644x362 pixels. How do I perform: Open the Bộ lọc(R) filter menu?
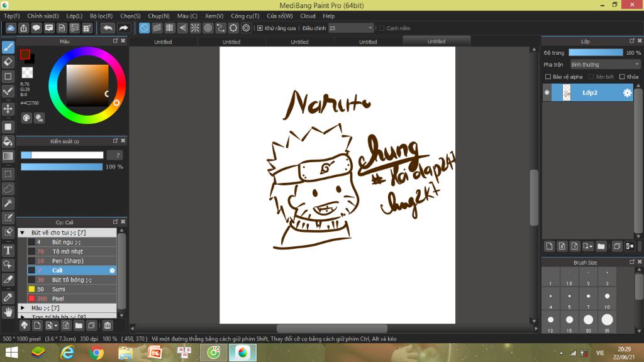coord(101,16)
